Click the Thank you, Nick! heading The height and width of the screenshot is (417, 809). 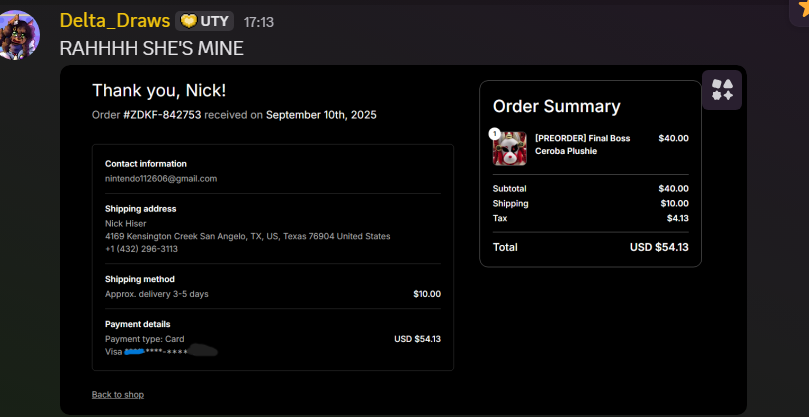(x=159, y=90)
